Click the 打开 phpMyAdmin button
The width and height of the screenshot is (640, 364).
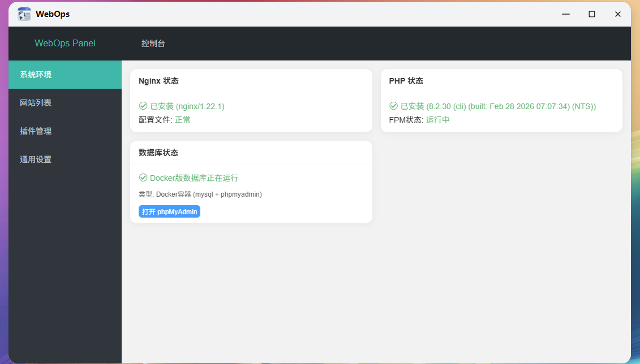point(169,211)
